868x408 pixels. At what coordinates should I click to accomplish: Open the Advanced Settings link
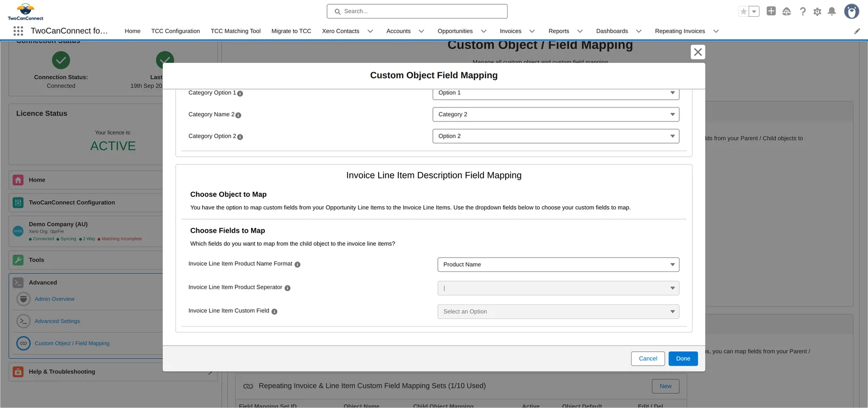tap(58, 321)
